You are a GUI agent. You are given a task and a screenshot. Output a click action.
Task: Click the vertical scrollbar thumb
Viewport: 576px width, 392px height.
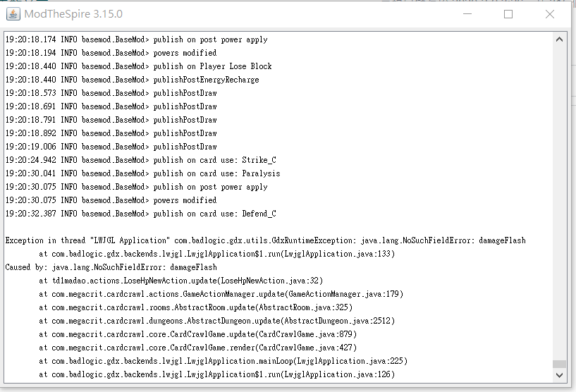558,365
